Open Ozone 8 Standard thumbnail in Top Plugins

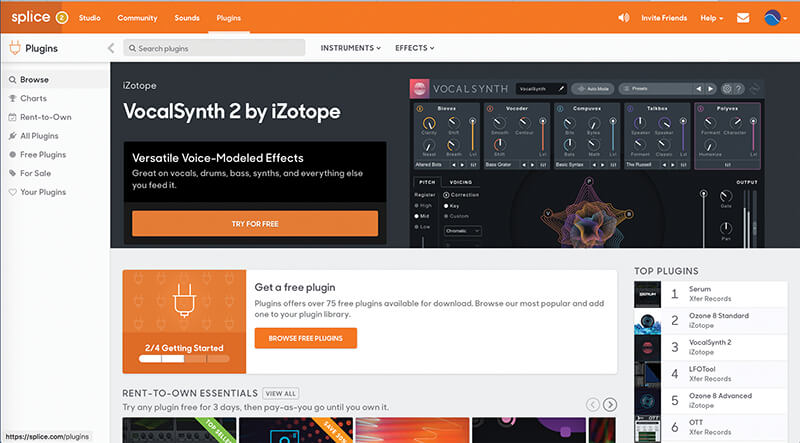pyautogui.click(x=647, y=321)
